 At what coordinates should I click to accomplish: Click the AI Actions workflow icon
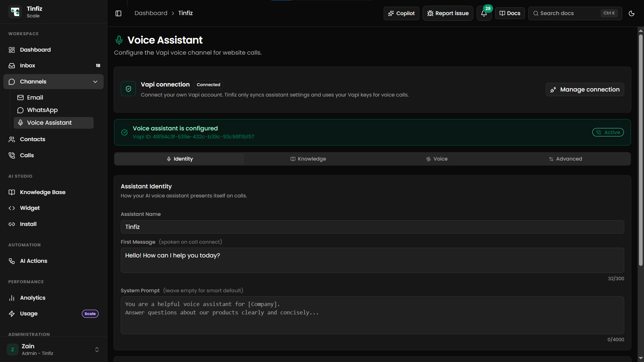click(12, 261)
